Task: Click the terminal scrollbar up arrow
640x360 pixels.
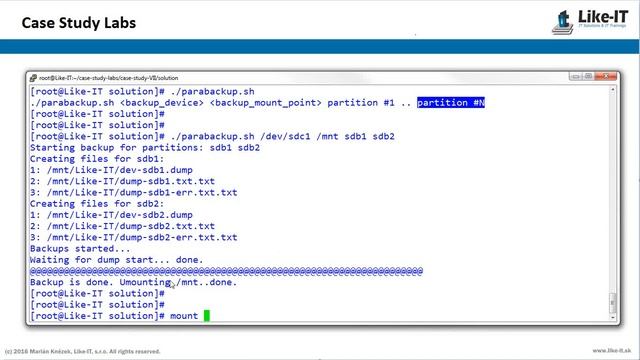Action: [612, 89]
